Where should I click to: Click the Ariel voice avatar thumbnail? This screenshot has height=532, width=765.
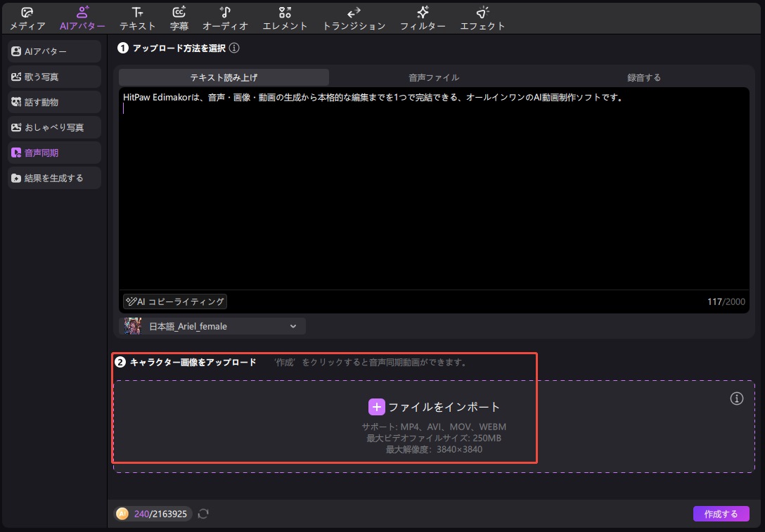[133, 326]
